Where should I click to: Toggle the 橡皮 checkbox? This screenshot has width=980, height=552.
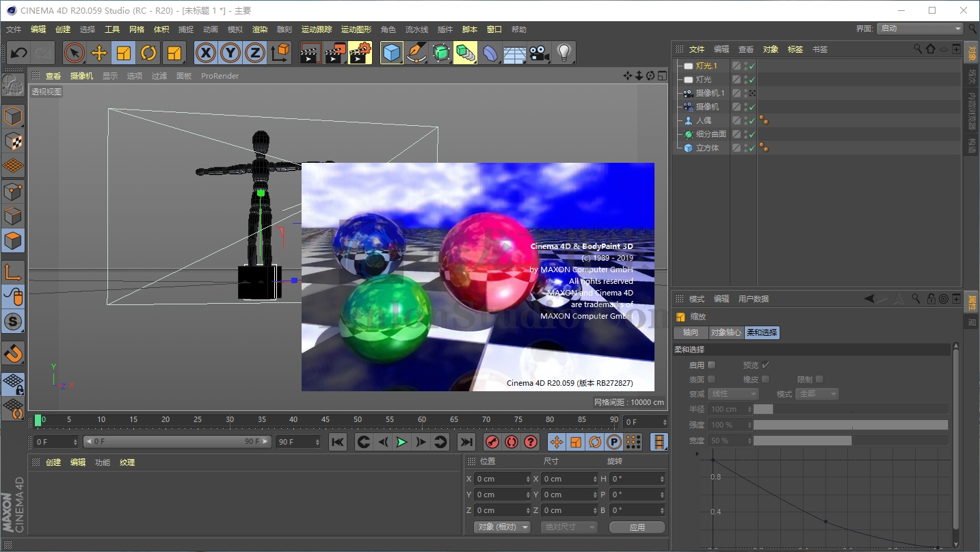(x=765, y=379)
